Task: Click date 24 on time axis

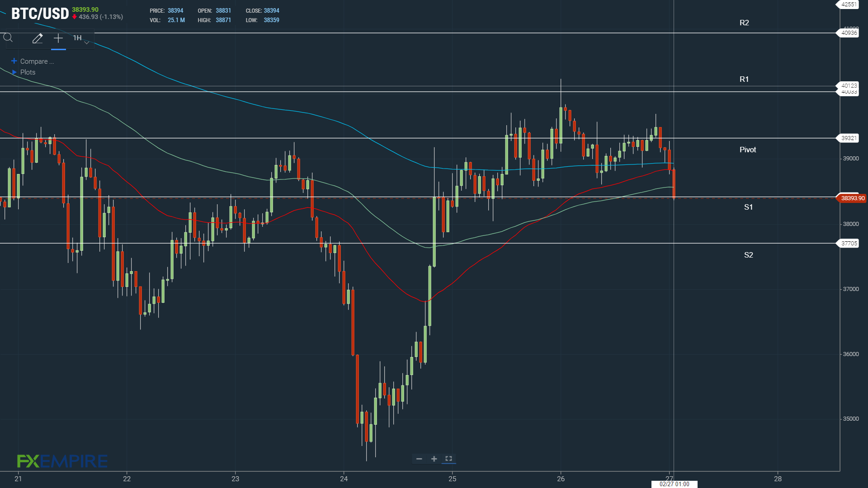Action: click(344, 479)
